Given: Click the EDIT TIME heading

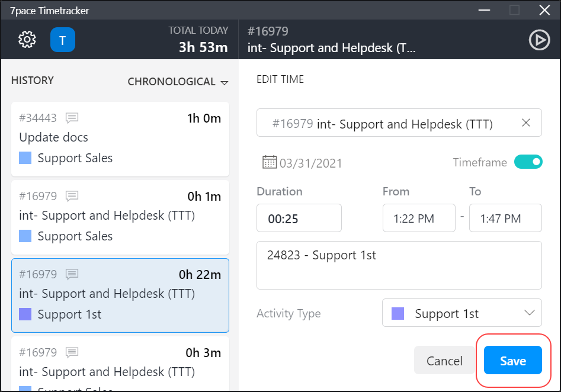Looking at the screenshot, I should coord(280,79).
